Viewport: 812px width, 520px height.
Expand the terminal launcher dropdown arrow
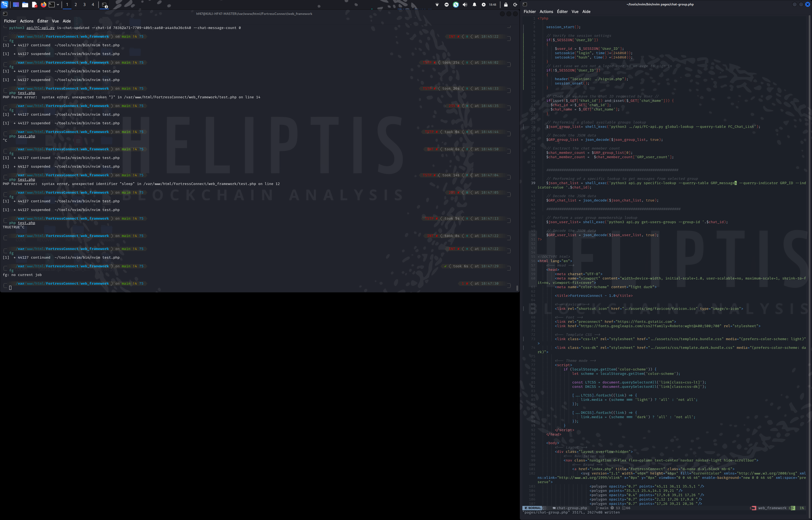click(x=58, y=4)
